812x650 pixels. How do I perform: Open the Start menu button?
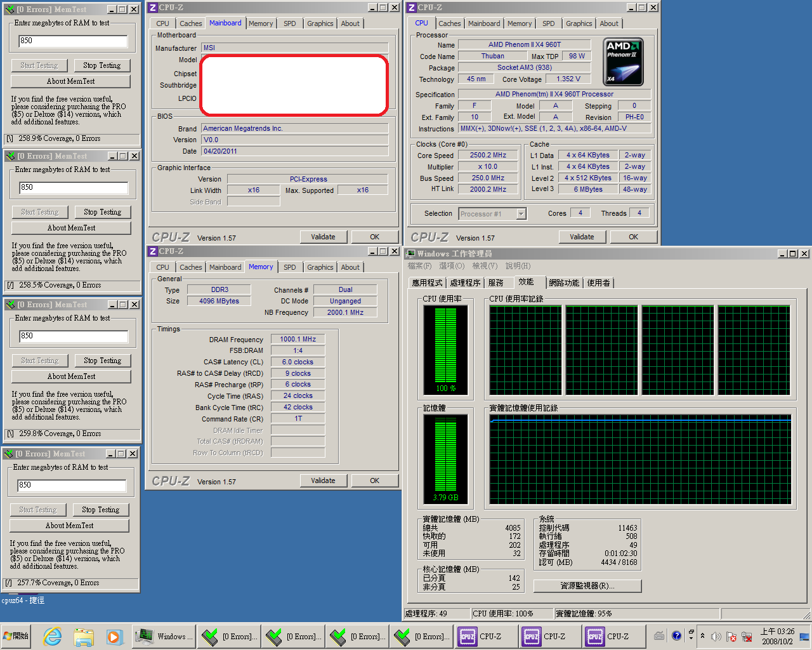17,636
